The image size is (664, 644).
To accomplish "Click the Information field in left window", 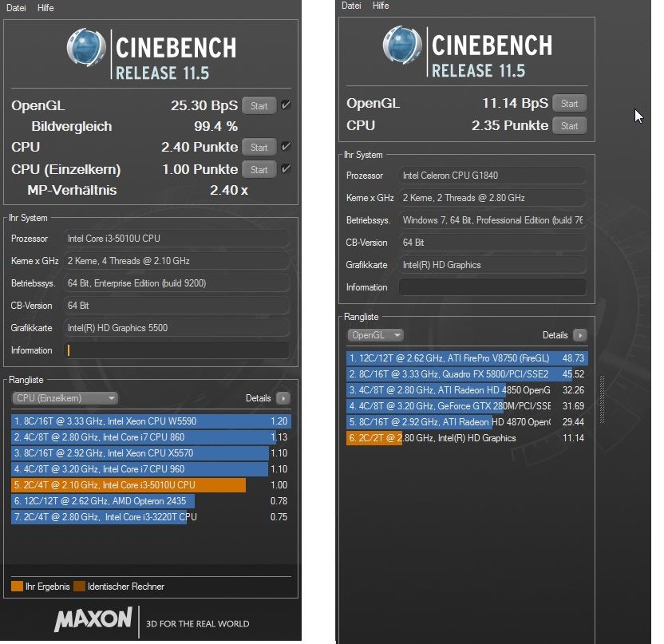I will pos(177,350).
